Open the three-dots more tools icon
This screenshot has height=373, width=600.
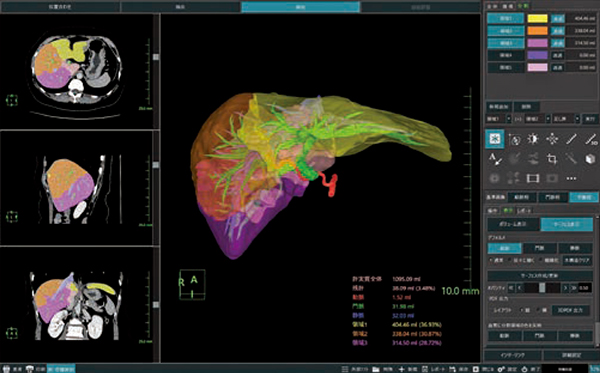click(x=571, y=178)
